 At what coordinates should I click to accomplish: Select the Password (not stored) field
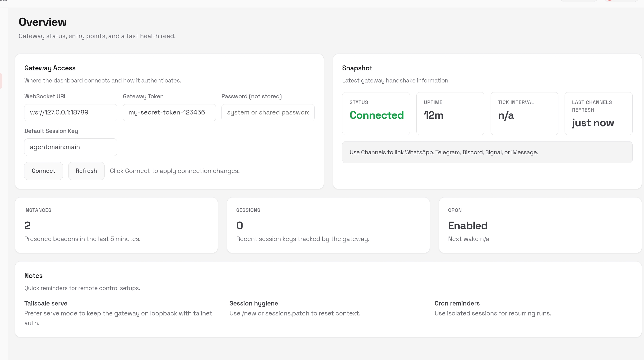[x=267, y=112]
